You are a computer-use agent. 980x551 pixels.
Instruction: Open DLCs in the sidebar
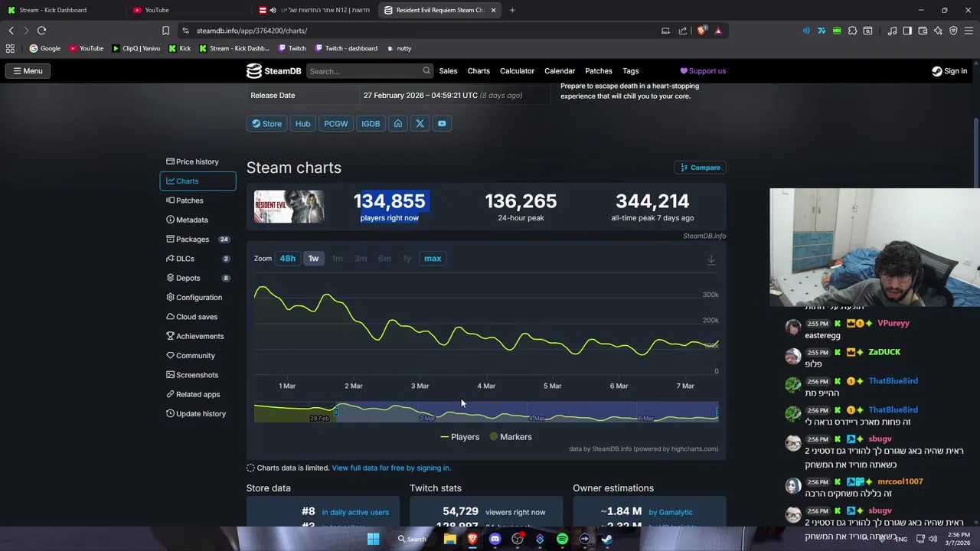pos(198,259)
